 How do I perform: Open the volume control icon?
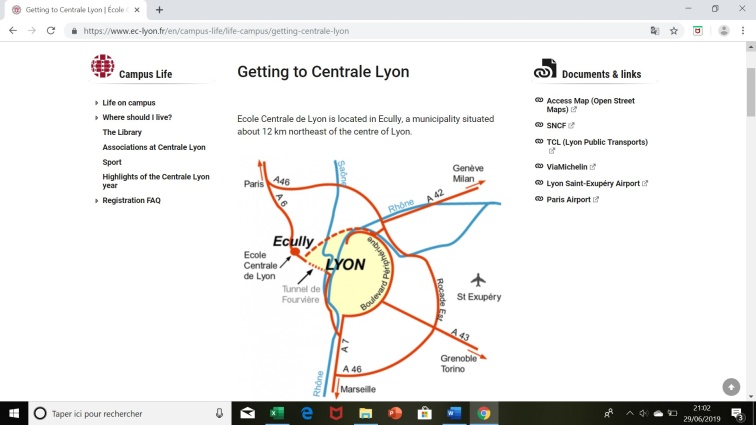point(644,413)
